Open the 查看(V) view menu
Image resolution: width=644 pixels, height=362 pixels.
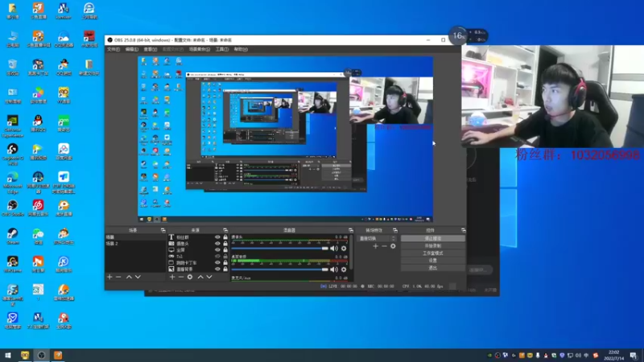pyautogui.click(x=151, y=49)
